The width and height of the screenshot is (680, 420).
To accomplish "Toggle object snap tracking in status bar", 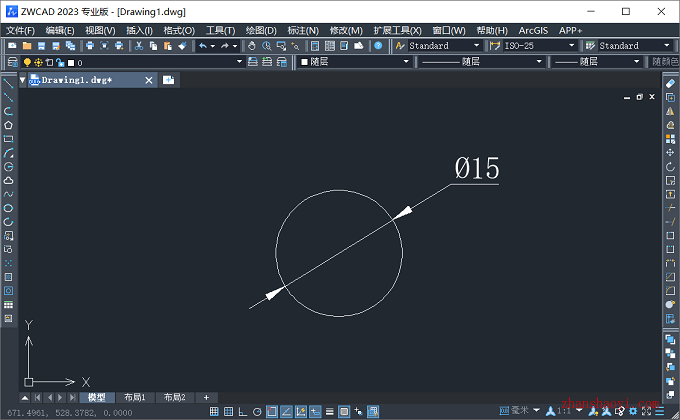I will pyautogui.click(x=286, y=411).
